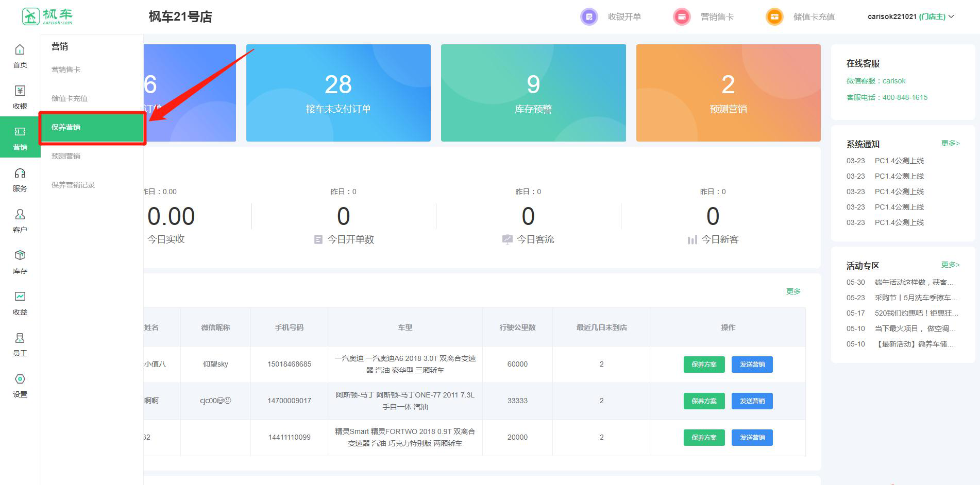Expand the carisok221021 account dropdown

point(910,17)
